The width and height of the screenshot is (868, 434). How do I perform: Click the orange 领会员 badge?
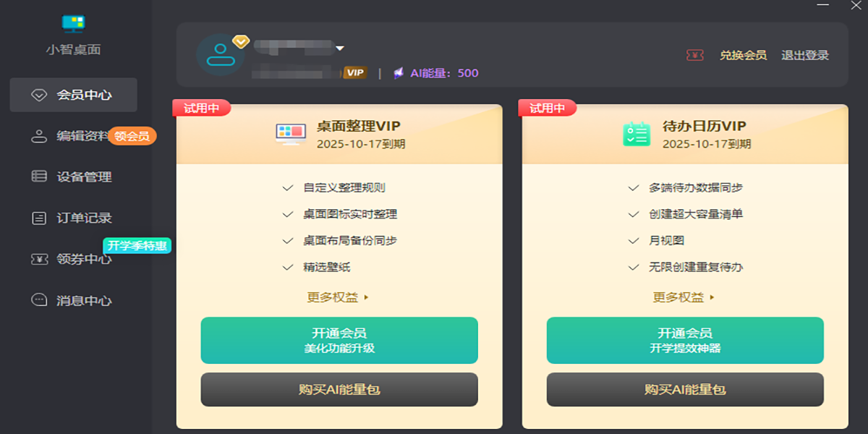132,136
